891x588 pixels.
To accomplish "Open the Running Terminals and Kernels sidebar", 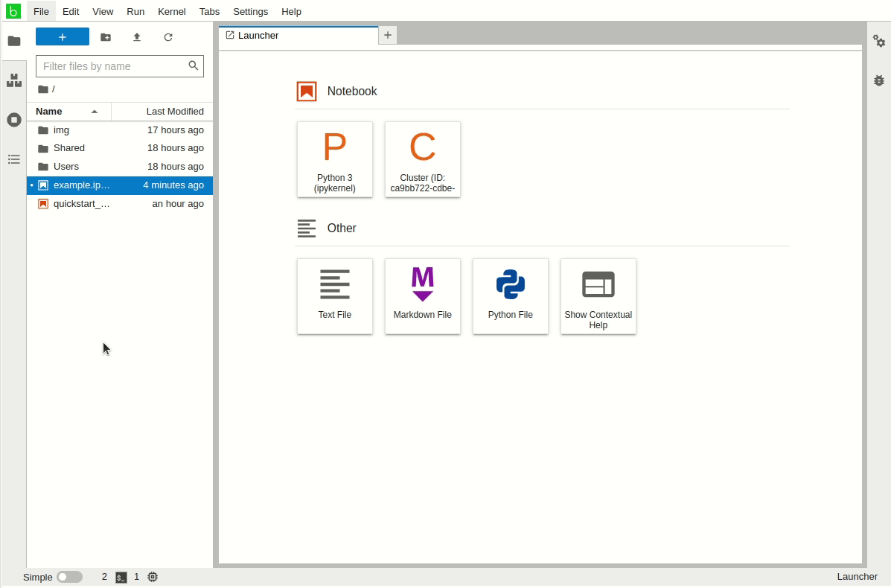I will pyautogui.click(x=13, y=120).
